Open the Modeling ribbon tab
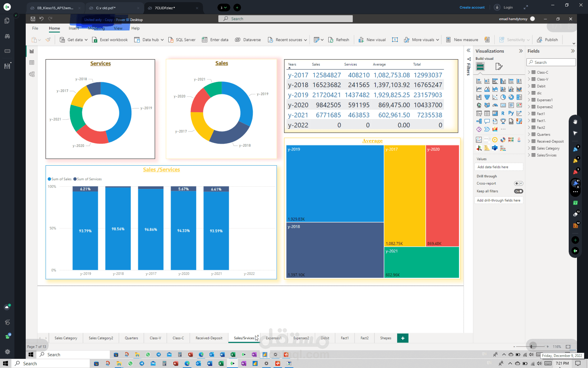This screenshot has height=368, width=588. [x=96, y=28]
